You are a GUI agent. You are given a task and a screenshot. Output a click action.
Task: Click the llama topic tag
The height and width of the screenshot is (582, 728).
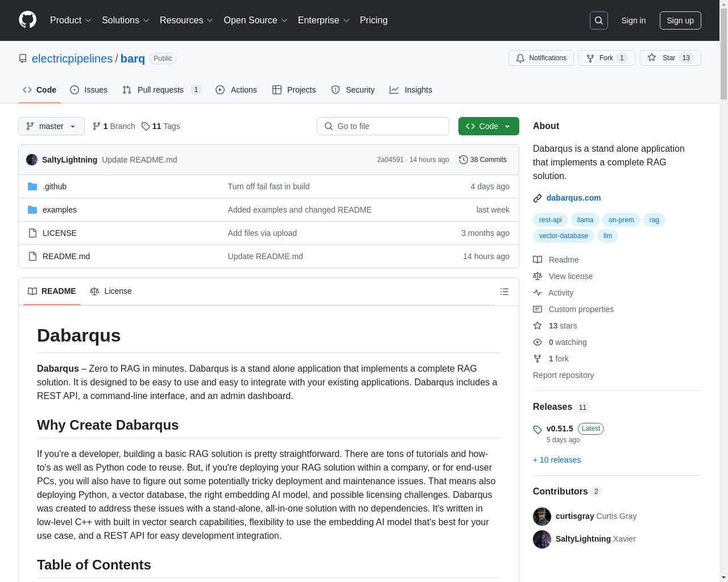point(585,220)
